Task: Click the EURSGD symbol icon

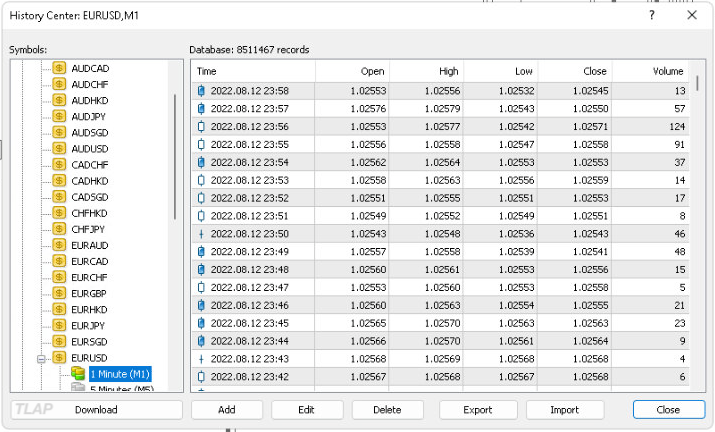Action: point(59,341)
